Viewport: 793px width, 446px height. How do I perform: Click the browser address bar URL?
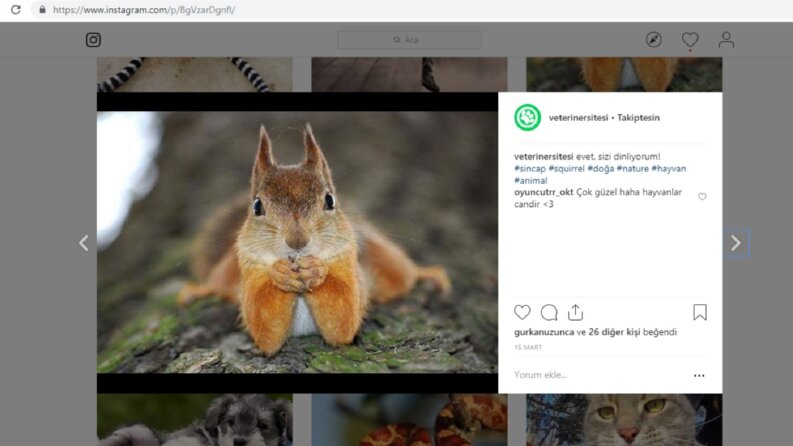[x=144, y=10]
